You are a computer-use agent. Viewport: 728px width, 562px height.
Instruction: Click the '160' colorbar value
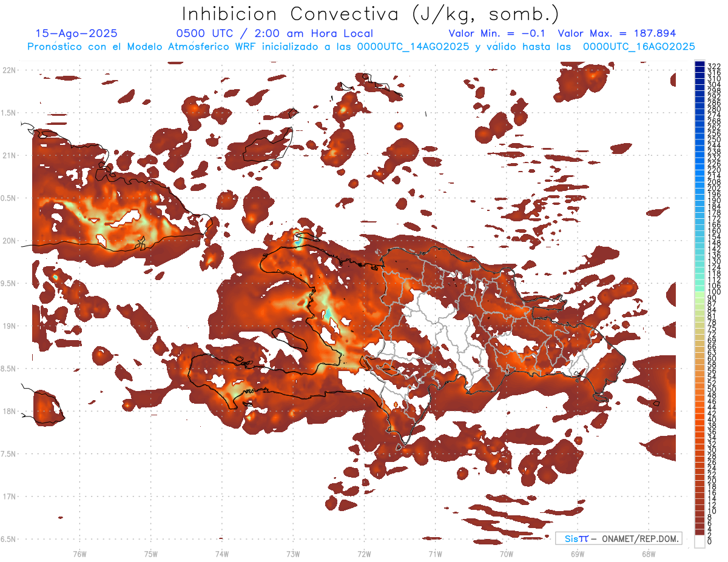[x=714, y=231]
